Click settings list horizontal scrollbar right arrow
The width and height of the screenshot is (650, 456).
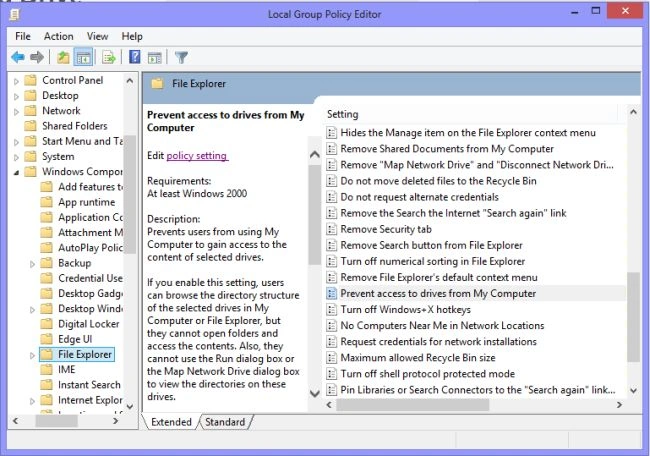pyautogui.click(x=619, y=405)
